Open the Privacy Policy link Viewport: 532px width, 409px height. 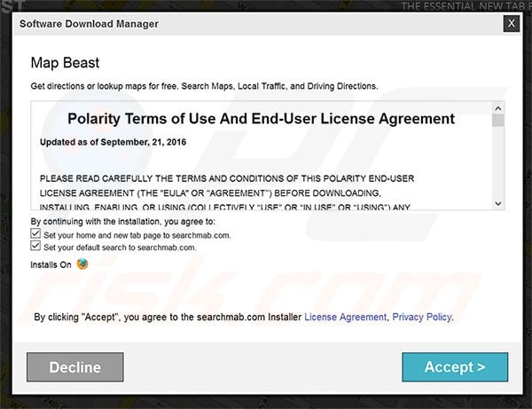[422, 317]
